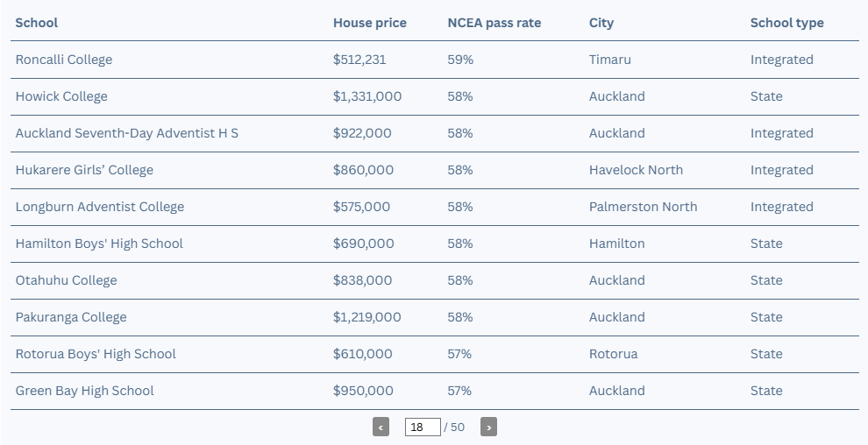Click the Hukarere Girls' College entry
The image size is (868, 445).
pos(84,170)
